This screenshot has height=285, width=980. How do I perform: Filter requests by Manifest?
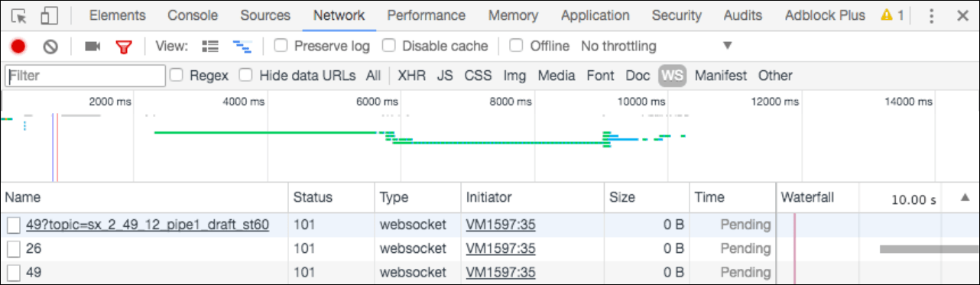721,76
